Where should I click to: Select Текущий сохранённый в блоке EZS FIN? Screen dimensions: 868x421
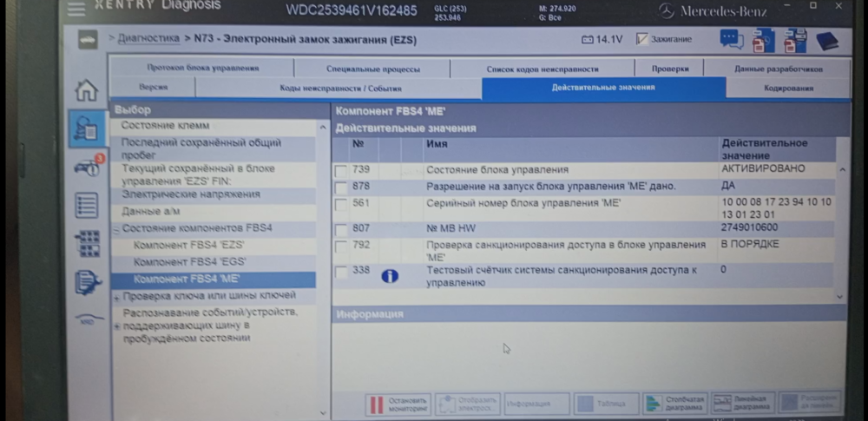click(214, 174)
